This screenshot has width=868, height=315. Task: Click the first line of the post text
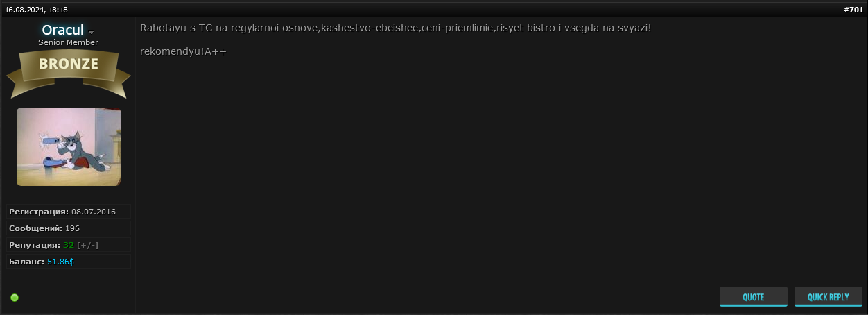tap(395, 28)
